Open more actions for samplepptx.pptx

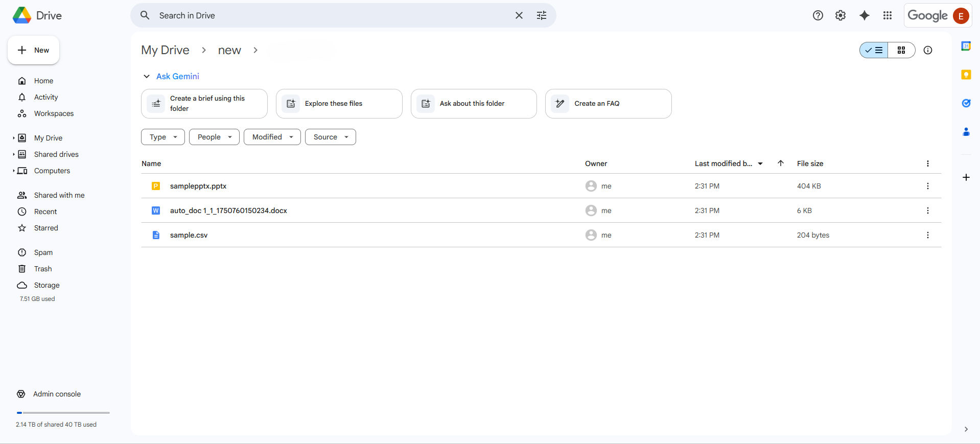pyautogui.click(x=928, y=186)
